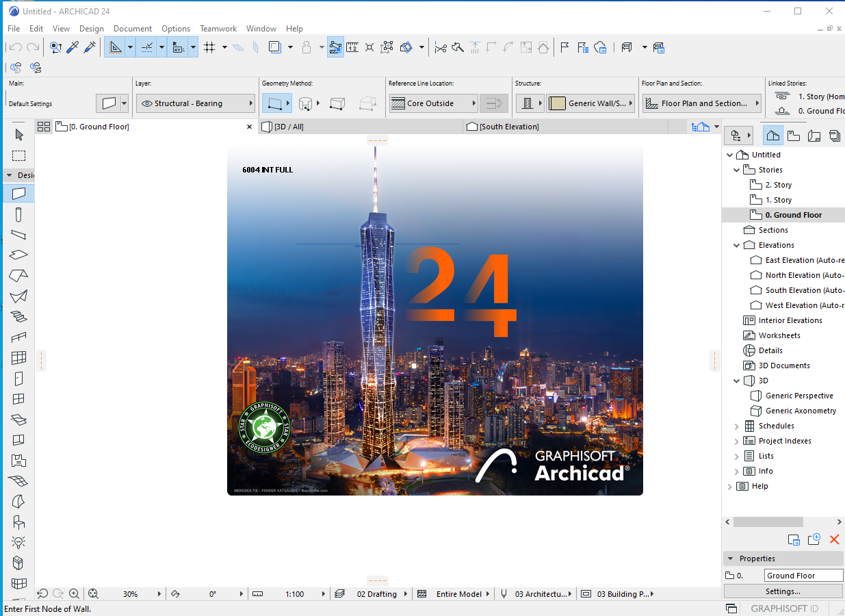Click the GRAPHISOFT ID button

pos(784,608)
